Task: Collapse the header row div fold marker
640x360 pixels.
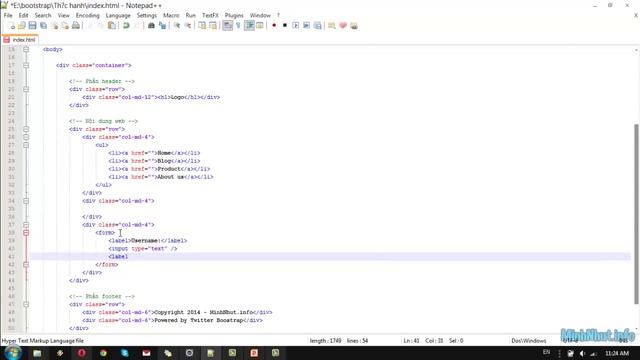Action: tap(26, 89)
